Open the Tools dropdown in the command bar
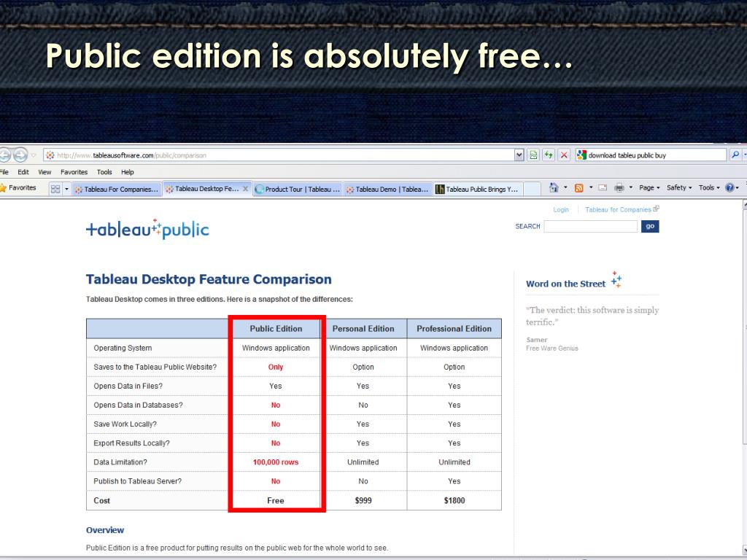Image resolution: width=747 pixels, height=560 pixels. 709,187
